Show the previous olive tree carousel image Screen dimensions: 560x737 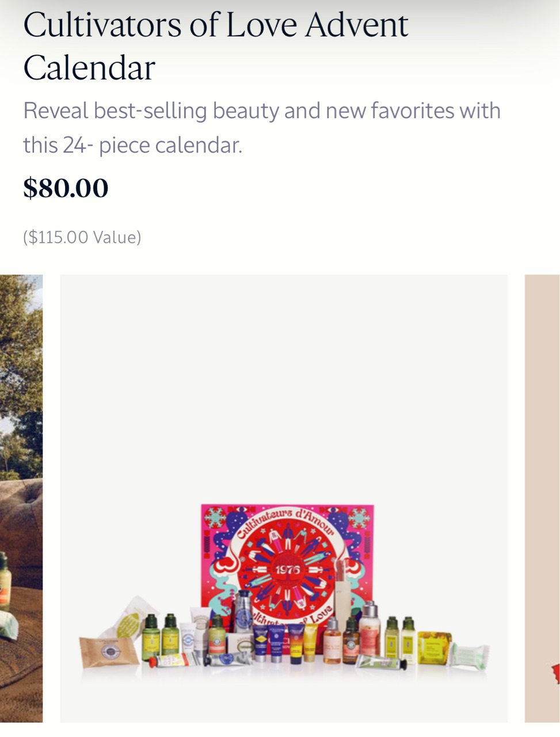(21, 499)
